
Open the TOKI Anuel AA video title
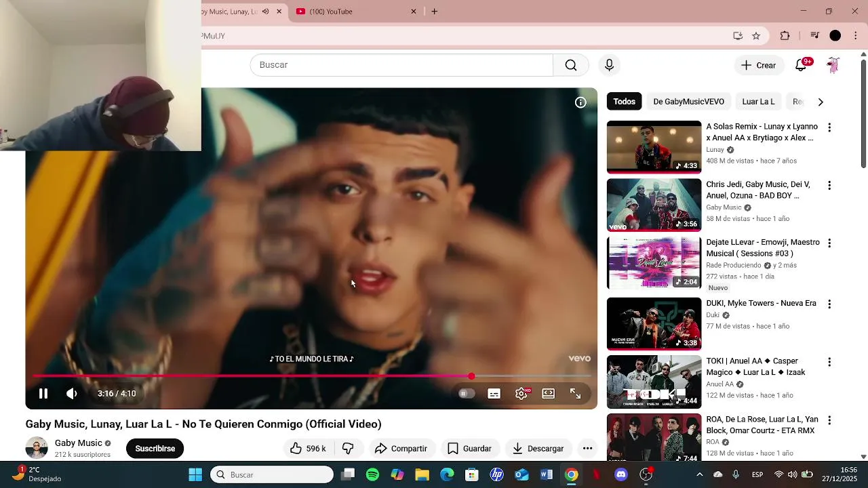click(x=755, y=367)
